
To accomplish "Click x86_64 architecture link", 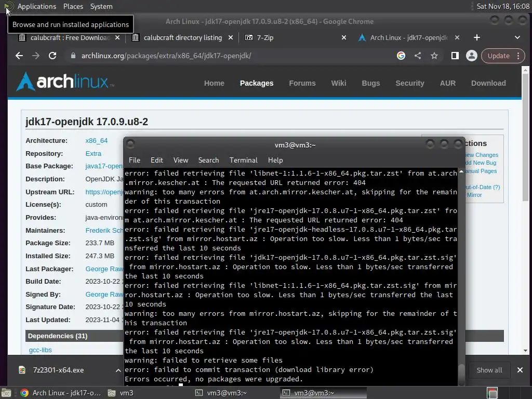I will pos(96,140).
